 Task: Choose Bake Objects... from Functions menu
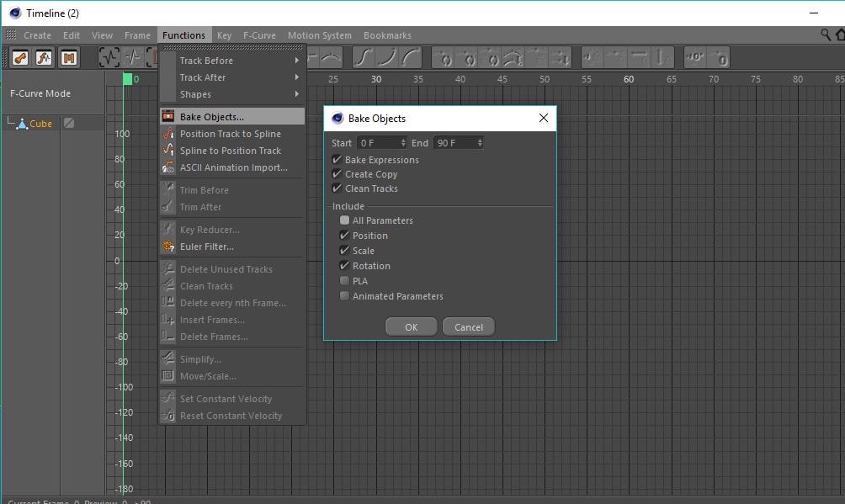[232, 116]
